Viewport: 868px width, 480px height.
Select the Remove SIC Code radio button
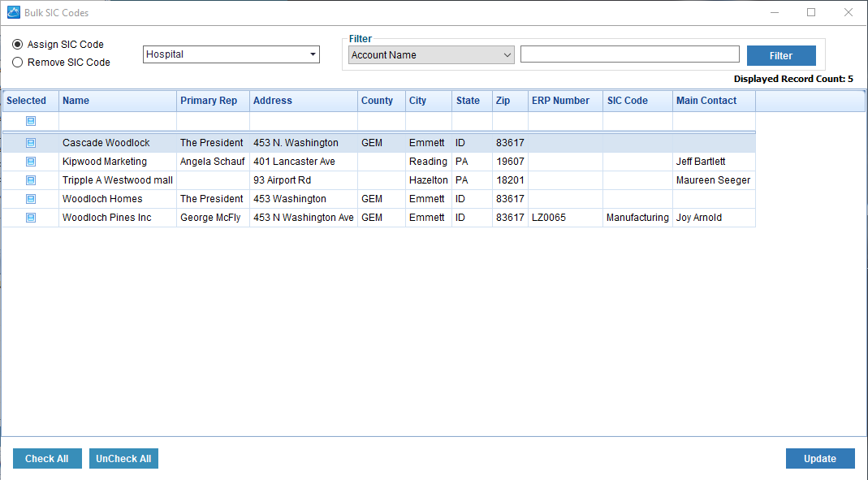(x=18, y=63)
